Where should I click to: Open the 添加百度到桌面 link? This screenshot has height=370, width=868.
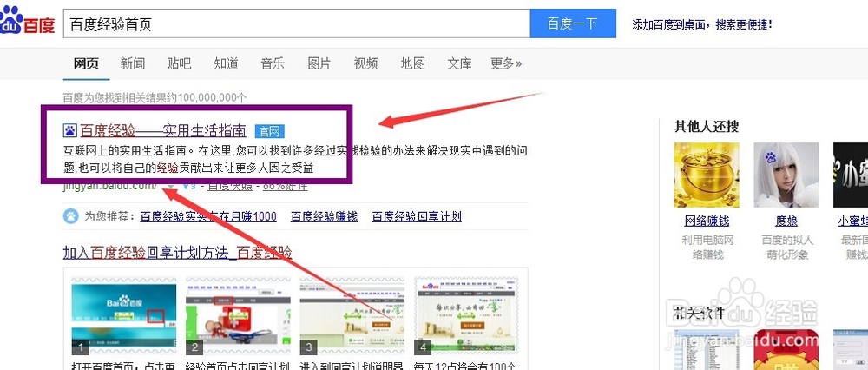tap(702, 24)
